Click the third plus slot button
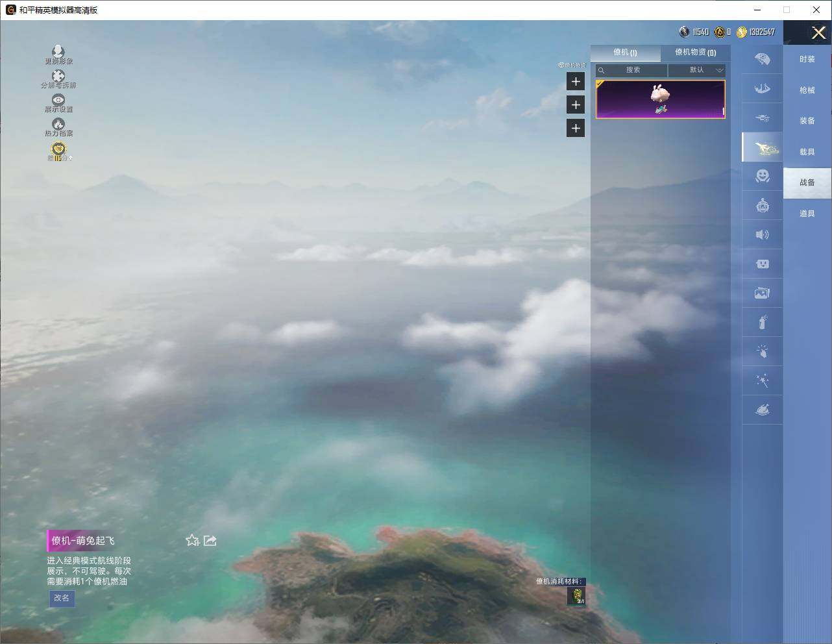The image size is (832, 644). [576, 128]
